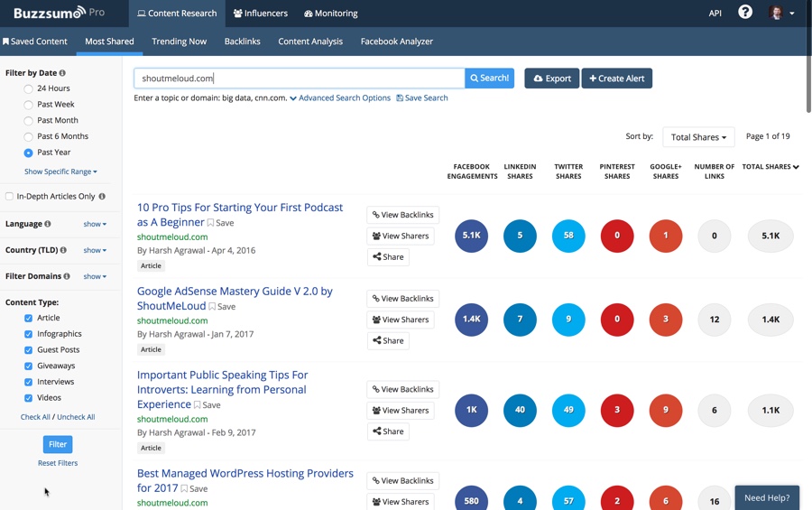
Task: Uncheck the Article content type
Action: click(29, 319)
